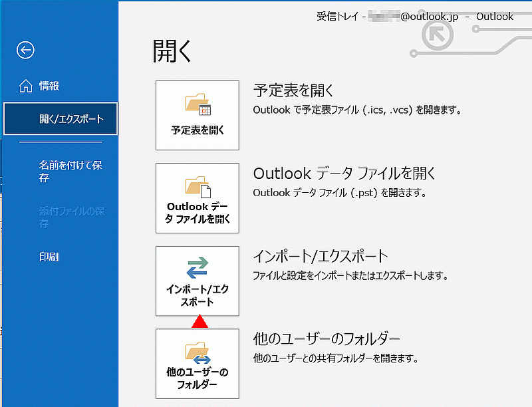Click the (.pst) description text
This screenshot has width=532, height=407.
point(340,193)
